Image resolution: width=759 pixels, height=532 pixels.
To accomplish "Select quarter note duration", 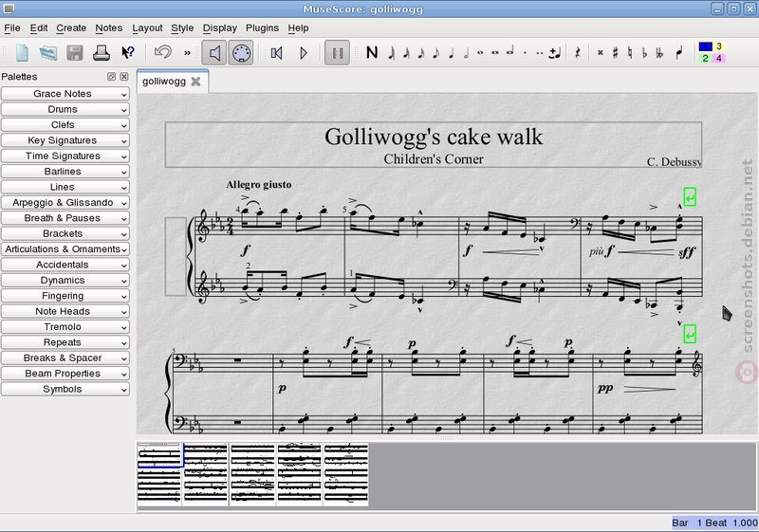I will 452,53.
